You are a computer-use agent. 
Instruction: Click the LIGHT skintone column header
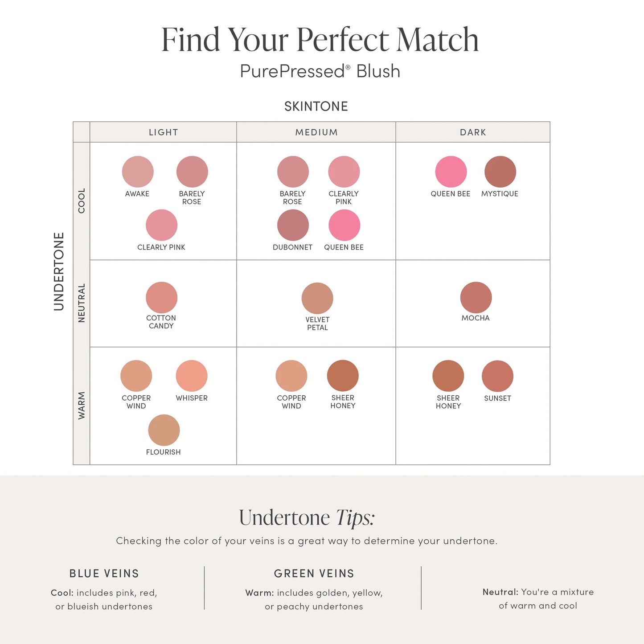tap(163, 132)
